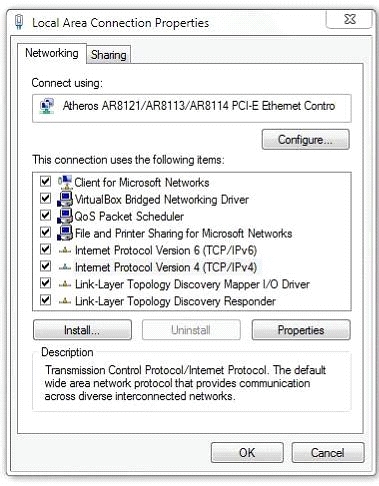
Task: Click the Atheros Ethernet adapter icon
Action: point(47,106)
